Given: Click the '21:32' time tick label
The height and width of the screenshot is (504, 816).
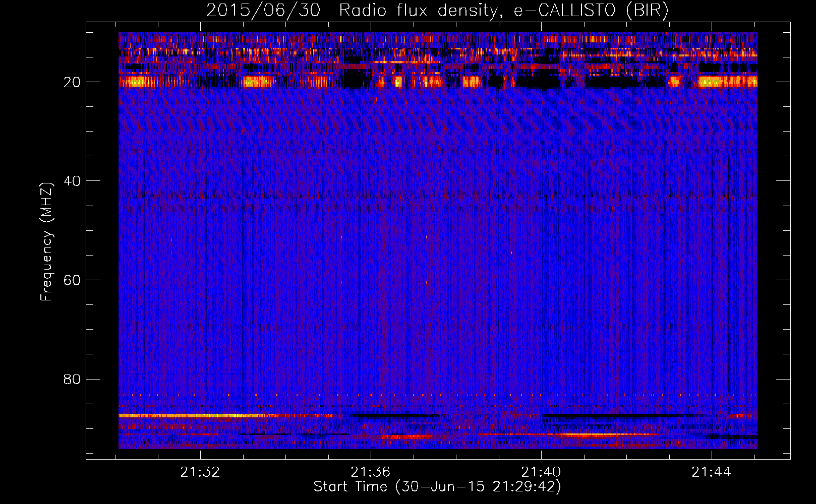Looking at the screenshot, I should (x=200, y=472).
